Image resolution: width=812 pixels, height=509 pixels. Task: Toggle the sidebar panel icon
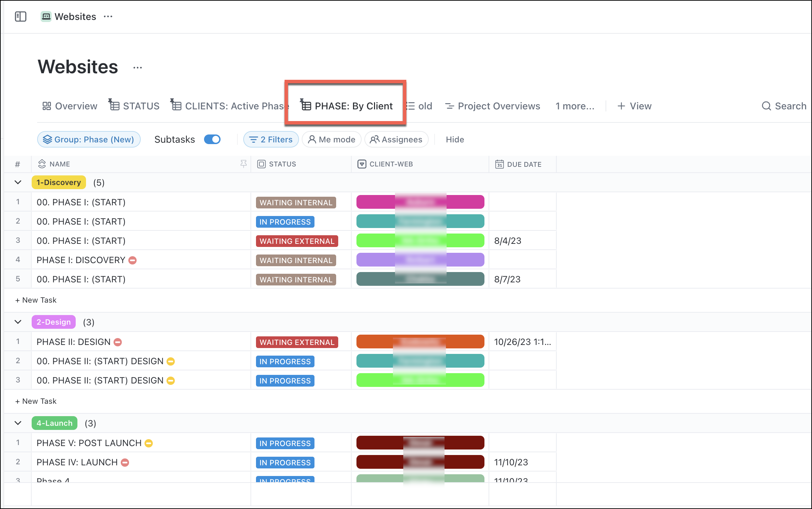[x=21, y=17]
